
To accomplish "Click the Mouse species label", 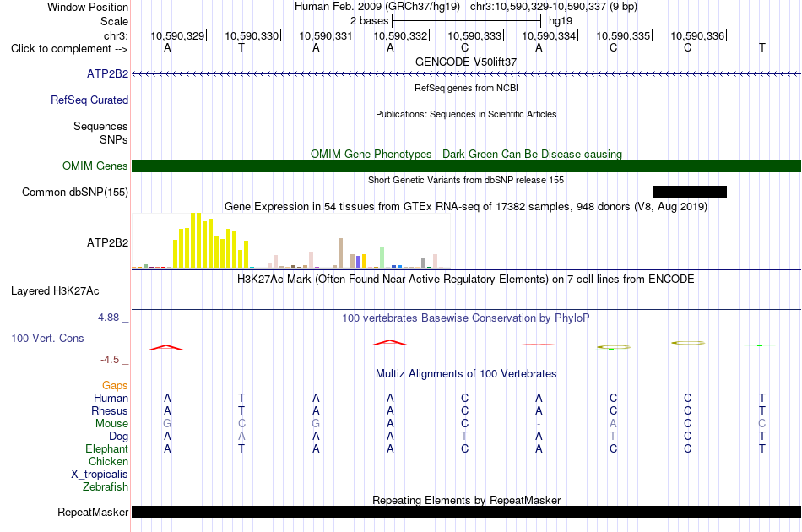I will [x=111, y=424].
